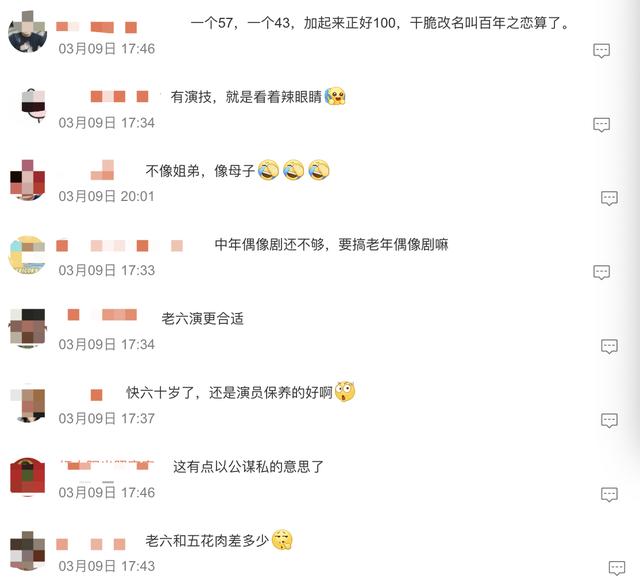Open avatar of the first commenter
This screenshot has width=640, height=580.
pos(27,33)
